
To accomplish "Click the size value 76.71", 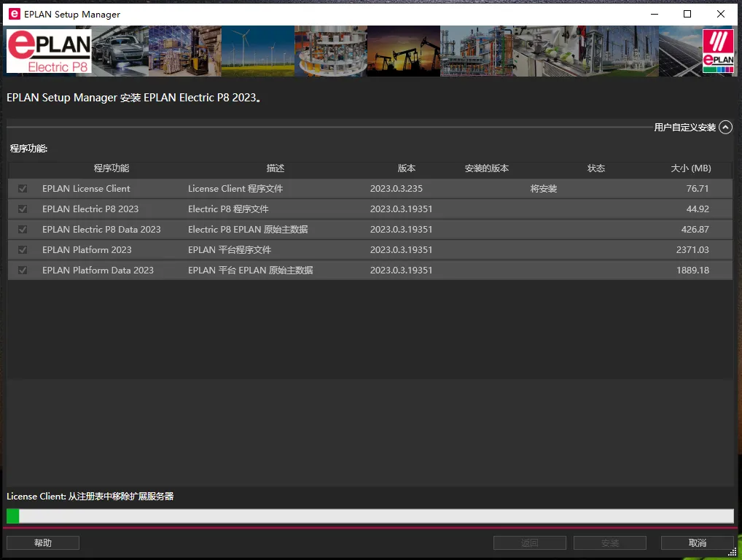I will [698, 188].
